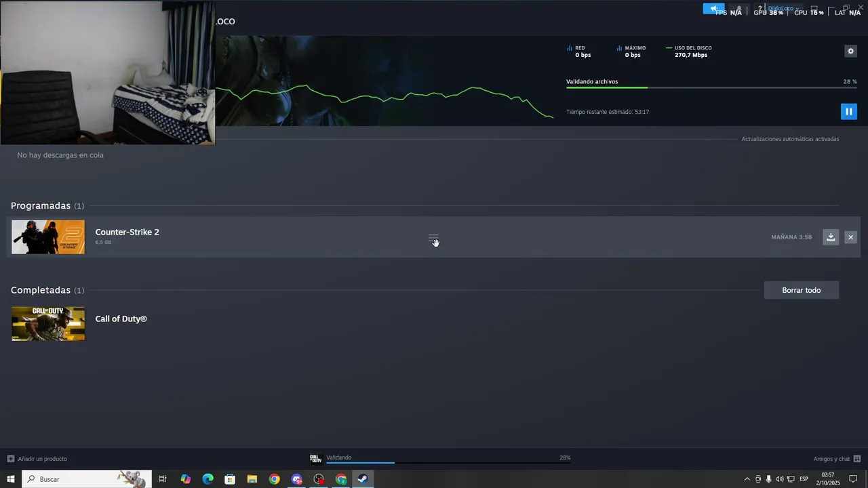This screenshot has width=868, height=488.
Task: Open File Explorer from taskbar
Action: click(252, 479)
